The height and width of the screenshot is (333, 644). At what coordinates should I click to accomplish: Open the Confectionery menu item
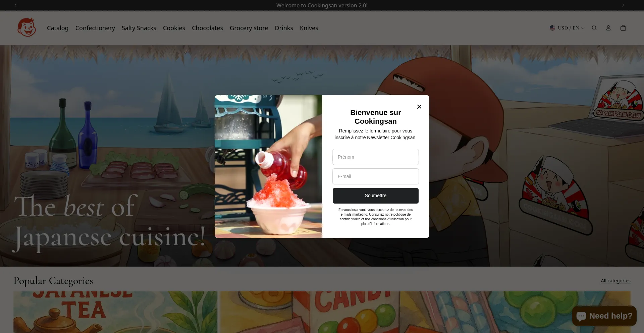coord(95,28)
